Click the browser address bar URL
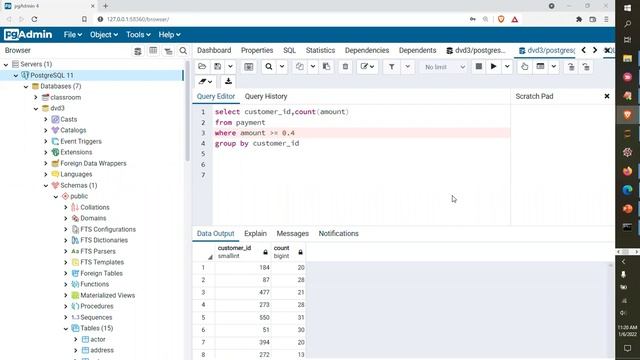Image resolution: width=640 pixels, height=360 pixels. 138,19
